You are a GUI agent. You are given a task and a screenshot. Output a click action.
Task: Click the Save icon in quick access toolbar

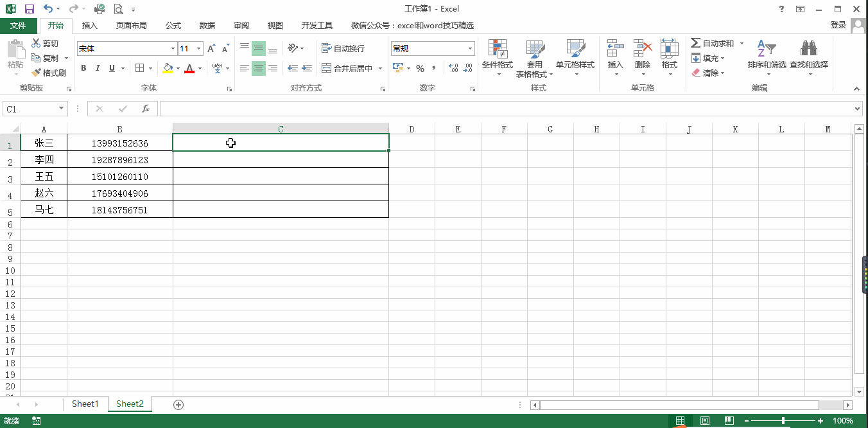point(30,9)
